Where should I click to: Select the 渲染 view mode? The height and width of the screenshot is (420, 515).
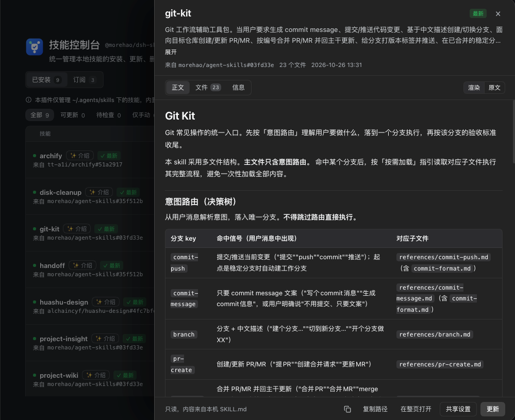point(474,88)
